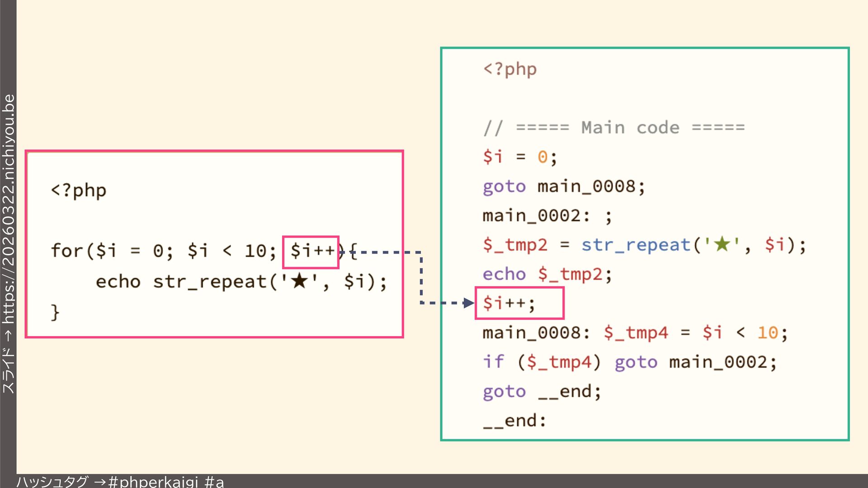Screen dimensions: 868x488
Task: Click echo str_repeat line in left code
Action: (x=241, y=282)
